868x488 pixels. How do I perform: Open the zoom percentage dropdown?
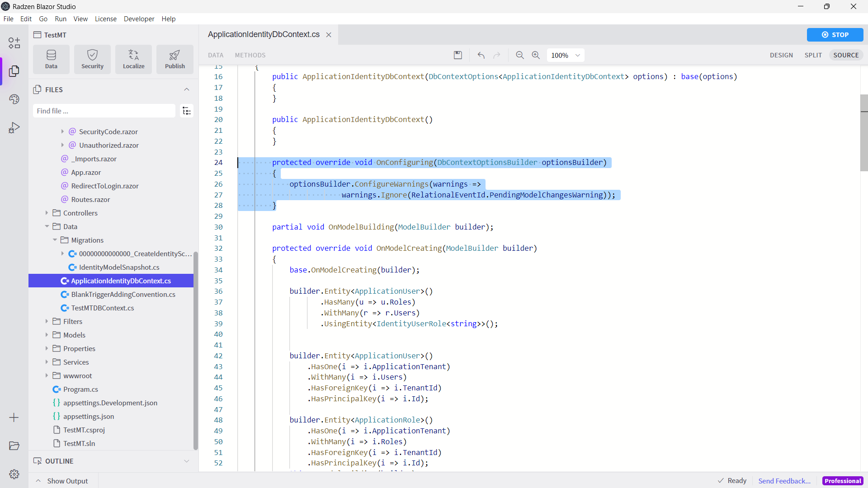pos(565,55)
